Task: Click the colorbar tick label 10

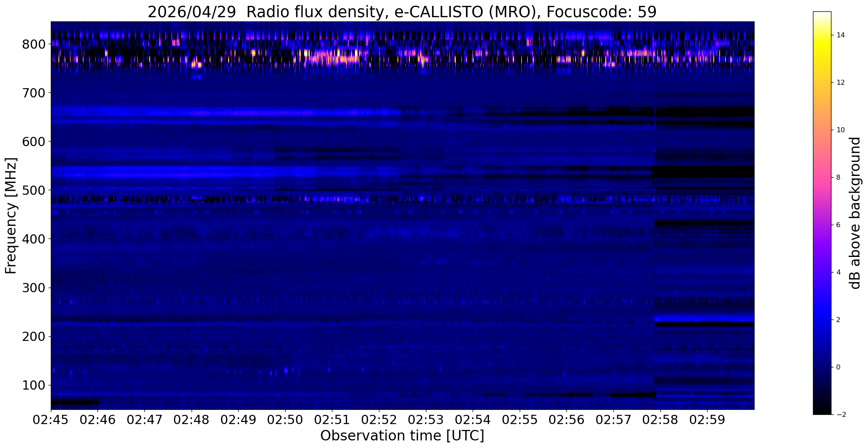Action: coord(841,130)
